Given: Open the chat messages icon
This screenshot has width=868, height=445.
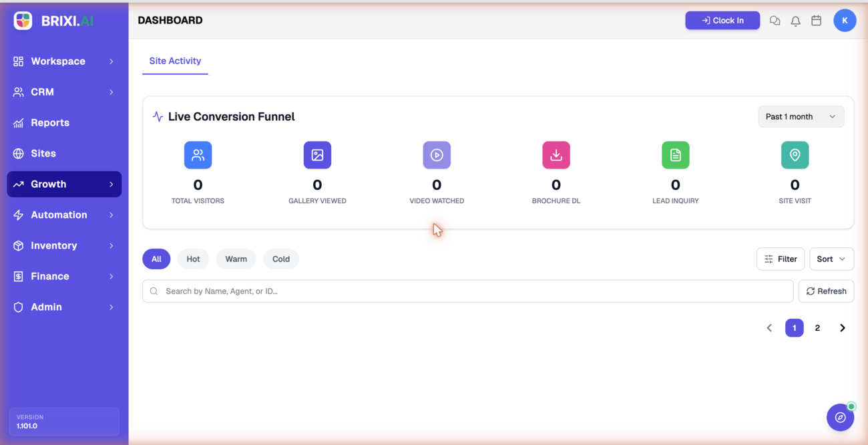Looking at the screenshot, I should click(x=775, y=21).
